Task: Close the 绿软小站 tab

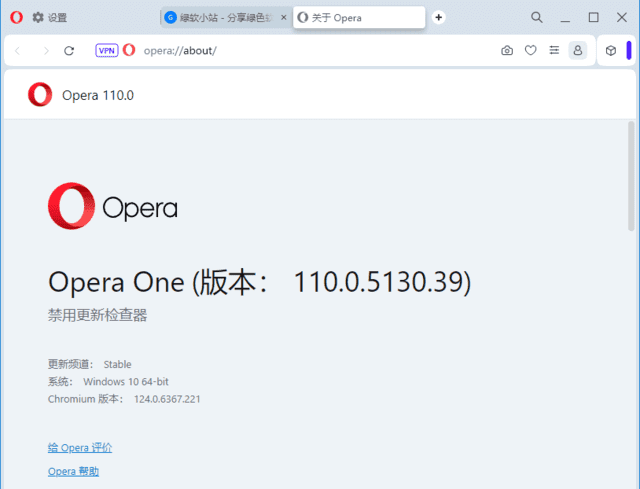Action: tap(284, 18)
